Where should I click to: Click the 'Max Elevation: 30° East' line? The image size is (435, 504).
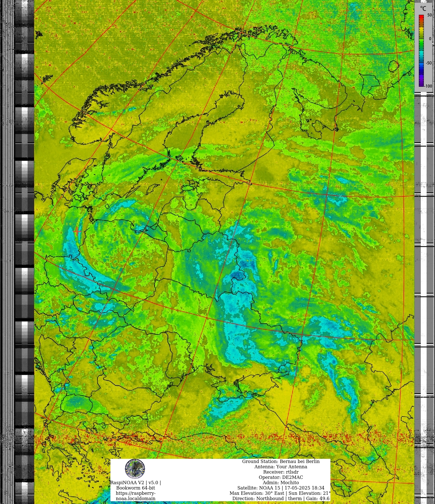click(280, 493)
